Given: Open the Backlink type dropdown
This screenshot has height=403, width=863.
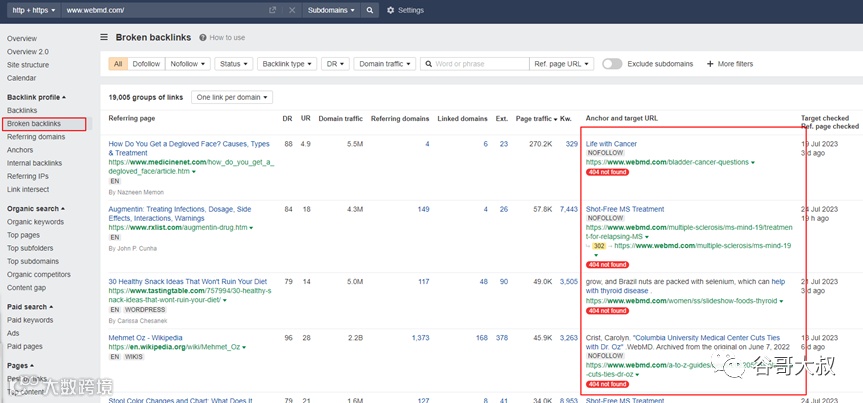Looking at the screenshot, I should 287,64.
